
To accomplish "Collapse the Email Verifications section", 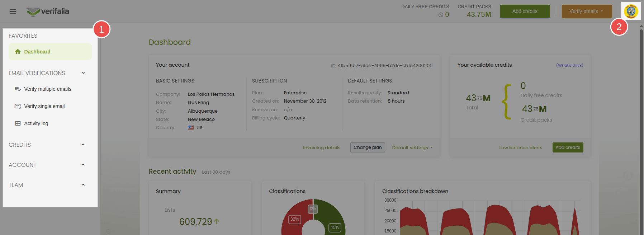I will point(83,73).
